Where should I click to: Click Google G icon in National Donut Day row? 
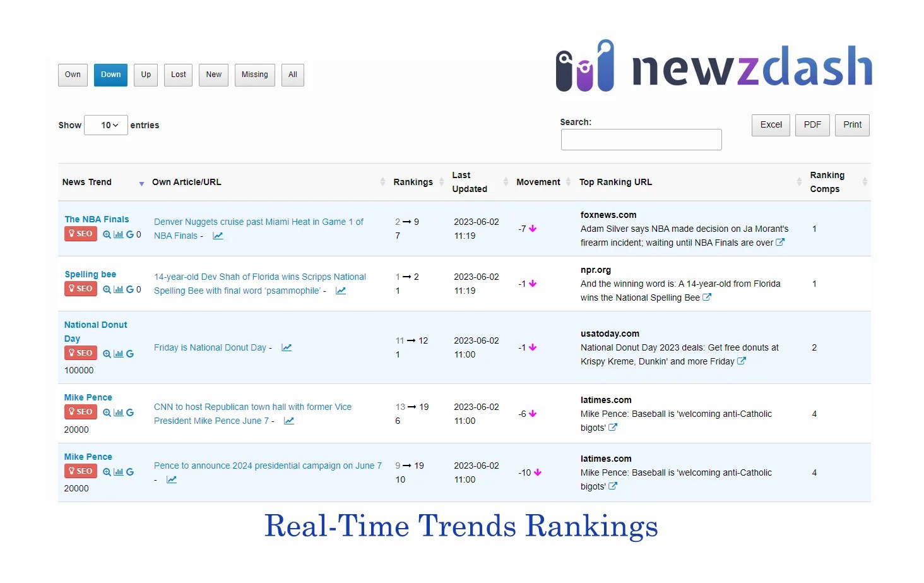click(130, 354)
